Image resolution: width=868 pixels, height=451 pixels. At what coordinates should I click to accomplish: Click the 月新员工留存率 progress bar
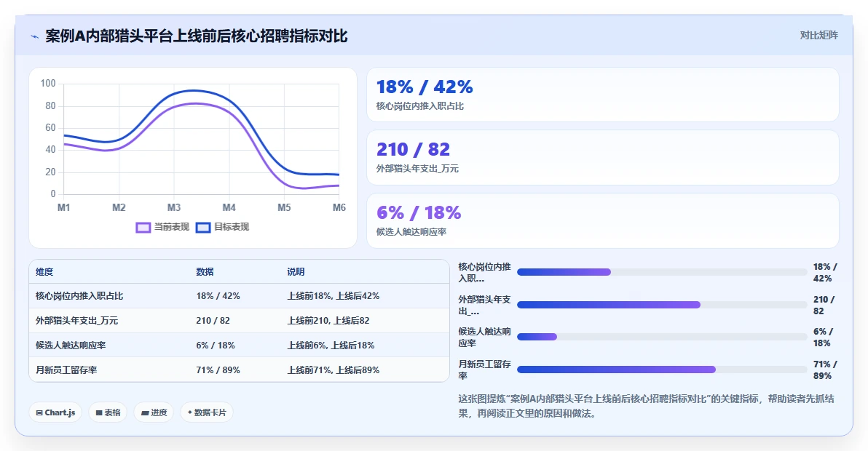662,370
